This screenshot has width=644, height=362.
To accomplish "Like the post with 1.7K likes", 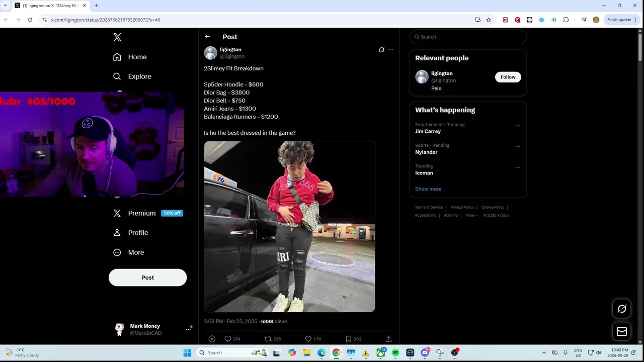I will tap(313, 339).
